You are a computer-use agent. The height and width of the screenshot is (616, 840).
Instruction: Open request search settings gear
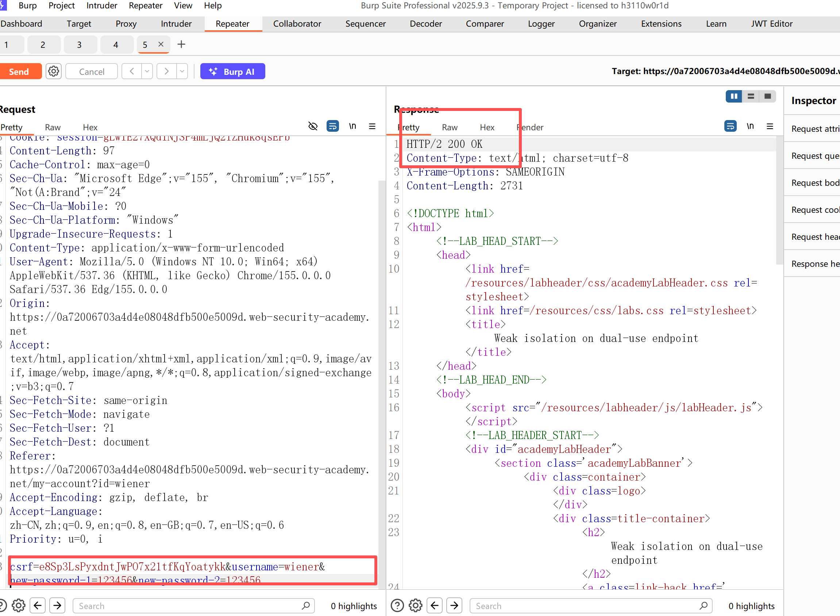point(18,605)
